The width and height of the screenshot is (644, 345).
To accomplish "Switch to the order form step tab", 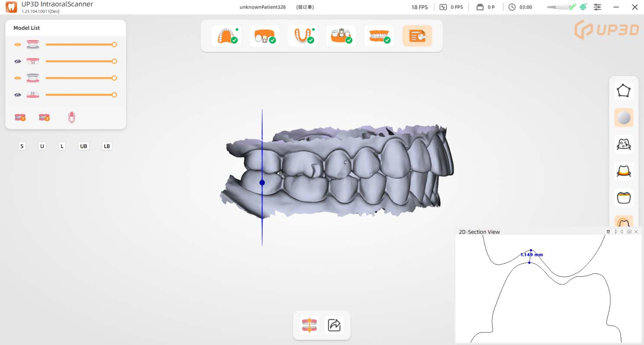I will [x=417, y=36].
